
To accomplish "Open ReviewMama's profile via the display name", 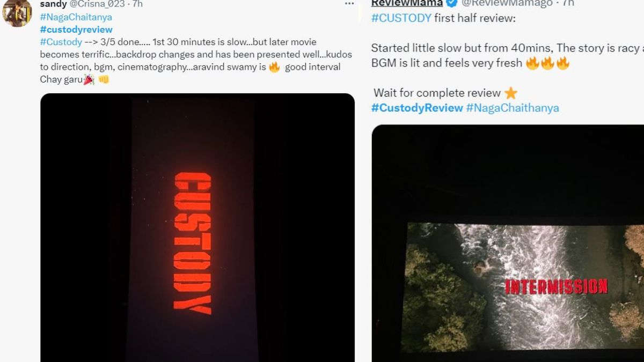I will point(407,3).
